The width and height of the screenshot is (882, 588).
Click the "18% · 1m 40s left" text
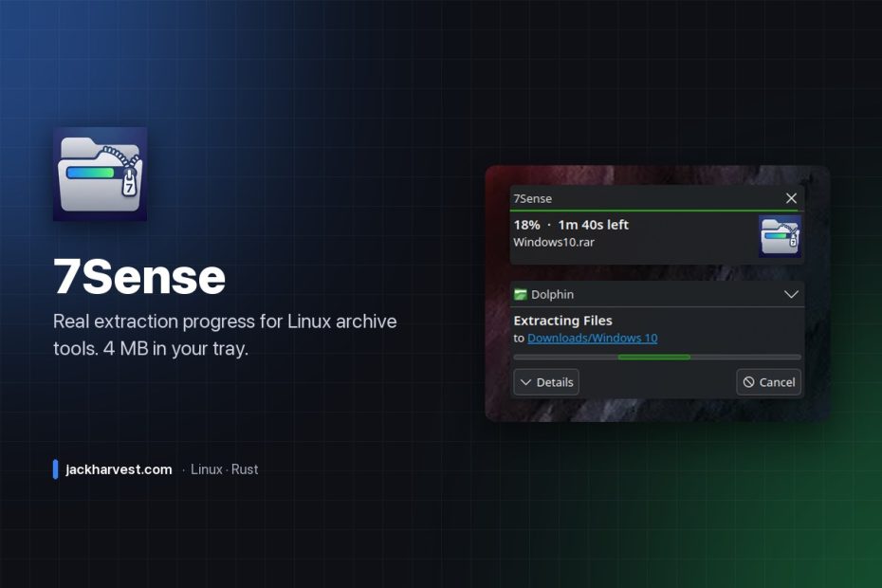point(571,225)
